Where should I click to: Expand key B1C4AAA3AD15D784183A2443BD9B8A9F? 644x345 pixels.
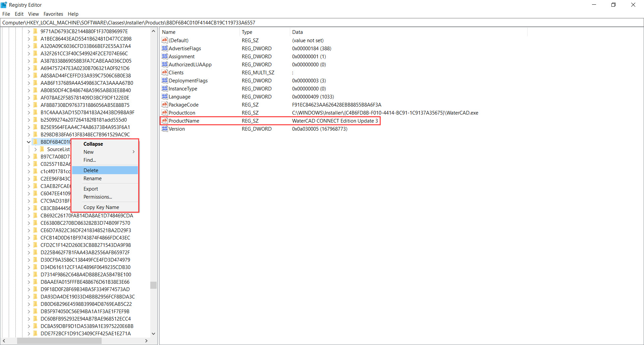point(29,113)
